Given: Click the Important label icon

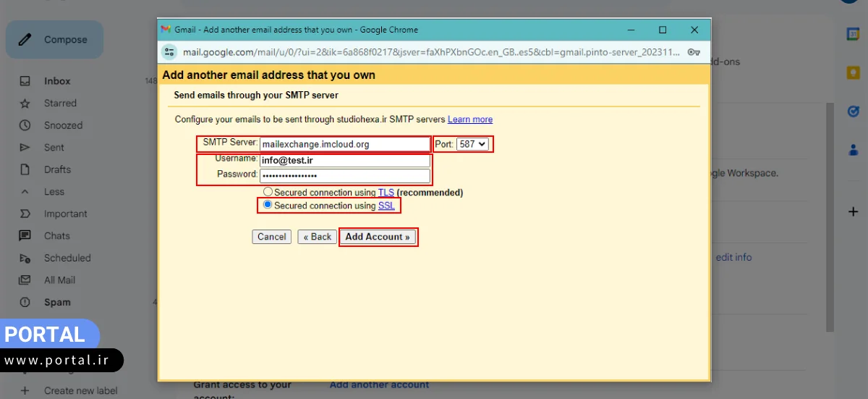Looking at the screenshot, I should click(25, 214).
